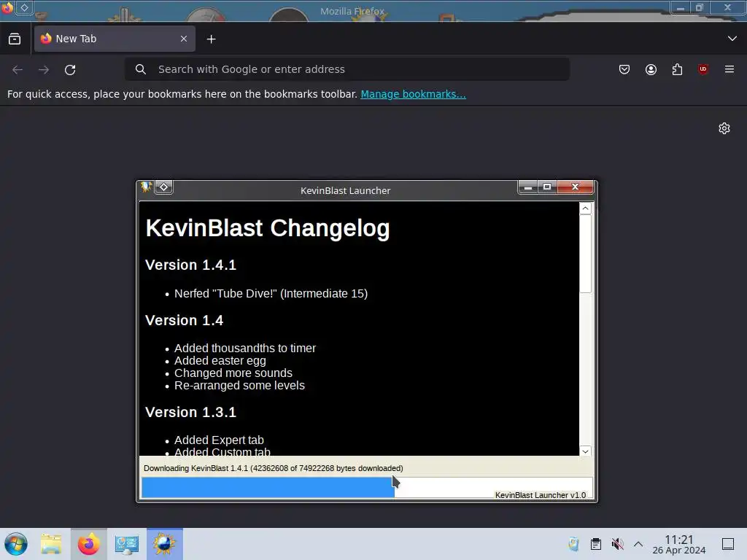Expand hidden system tray icons arrow
Screen dimensions: 747x560
click(x=638, y=544)
